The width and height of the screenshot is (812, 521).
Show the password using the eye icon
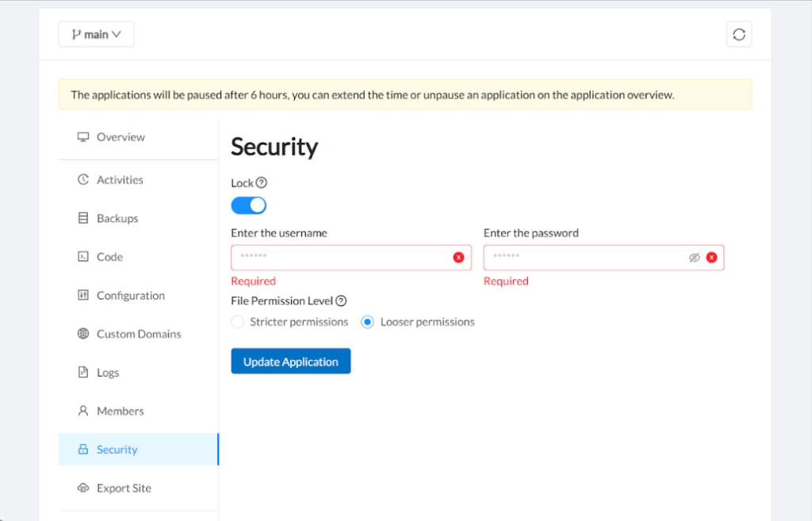695,257
